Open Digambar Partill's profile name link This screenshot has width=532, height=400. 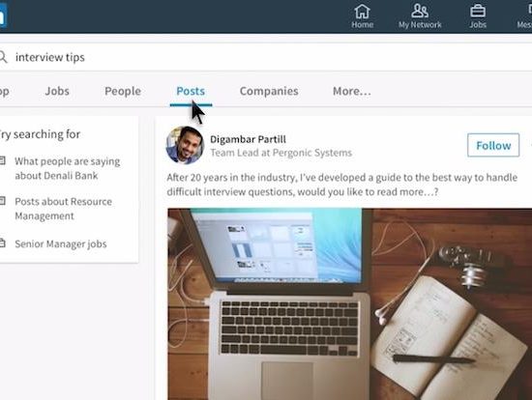(x=248, y=139)
